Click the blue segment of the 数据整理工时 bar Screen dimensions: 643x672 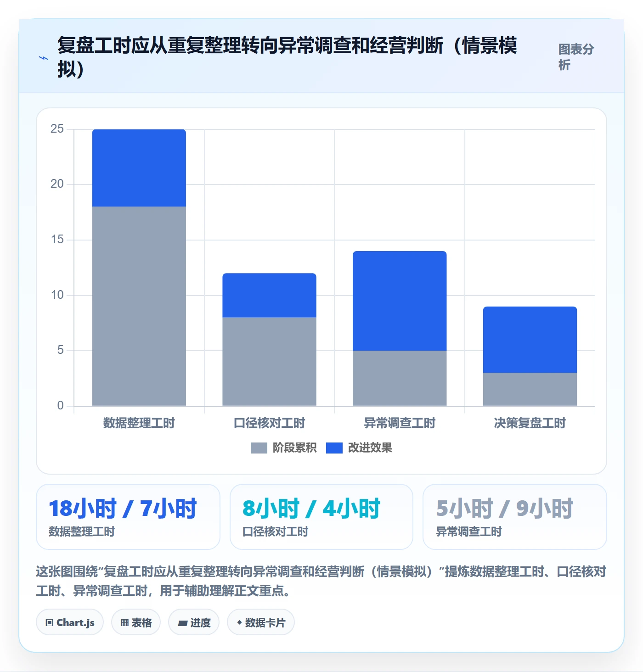pyautogui.click(x=139, y=168)
